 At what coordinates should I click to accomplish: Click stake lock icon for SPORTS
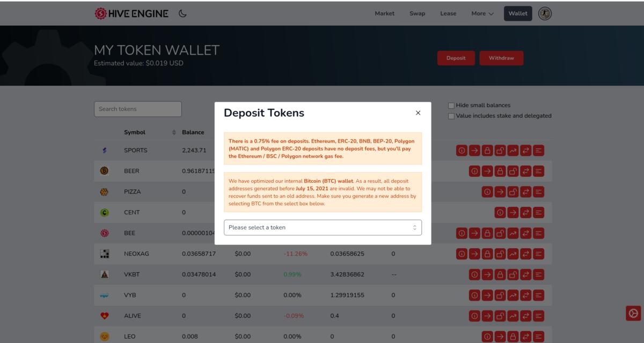coord(487,151)
